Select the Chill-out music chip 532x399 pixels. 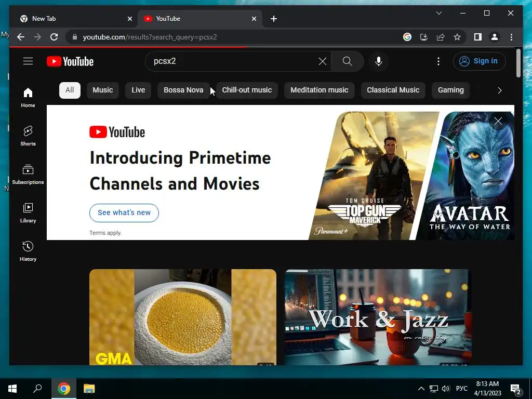point(247,90)
